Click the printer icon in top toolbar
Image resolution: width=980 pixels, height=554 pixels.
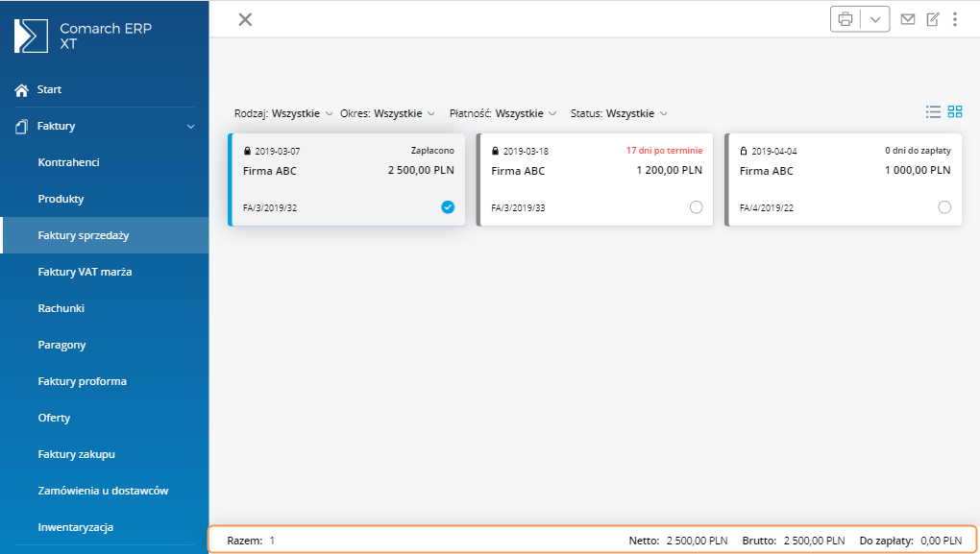pyautogui.click(x=845, y=19)
